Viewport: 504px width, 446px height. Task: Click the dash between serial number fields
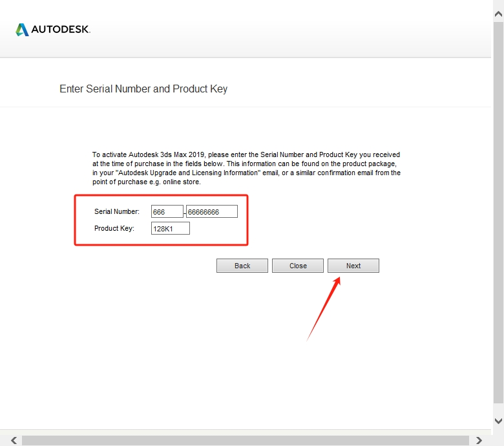tap(185, 212)
